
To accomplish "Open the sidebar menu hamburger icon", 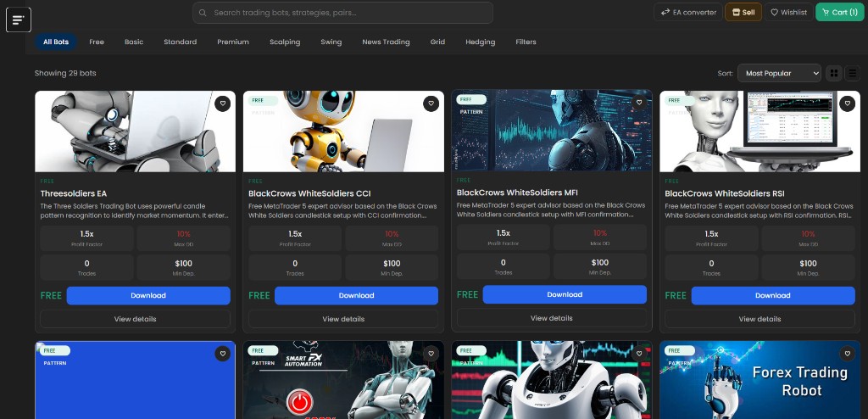I will [x=19, y=20].
